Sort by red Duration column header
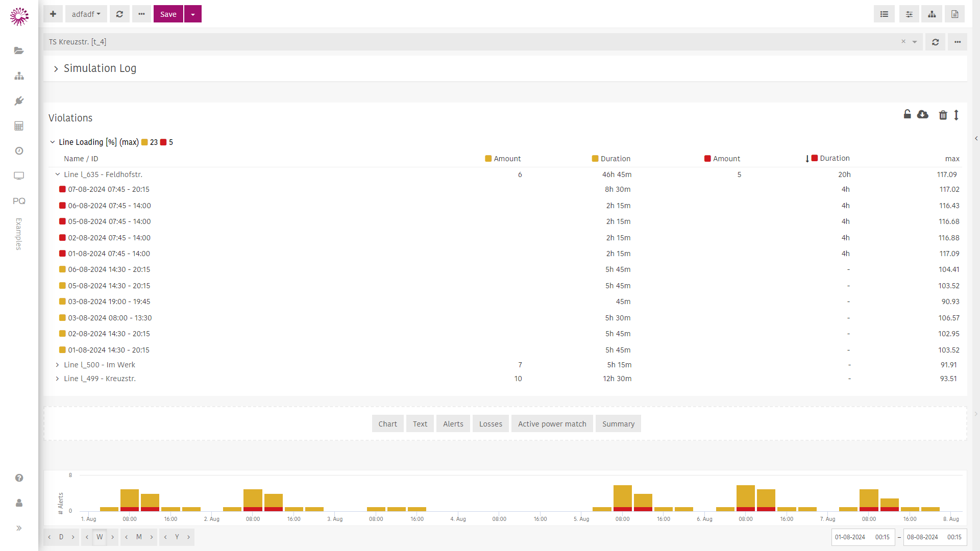Screen dimensions: 980x551 click(828, 158)
